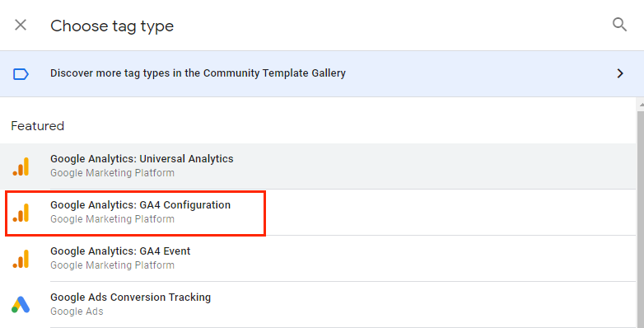The height and width of the screenshot is (328, 644).
Task: Open the tag type search
Action: tap(619, 25)
